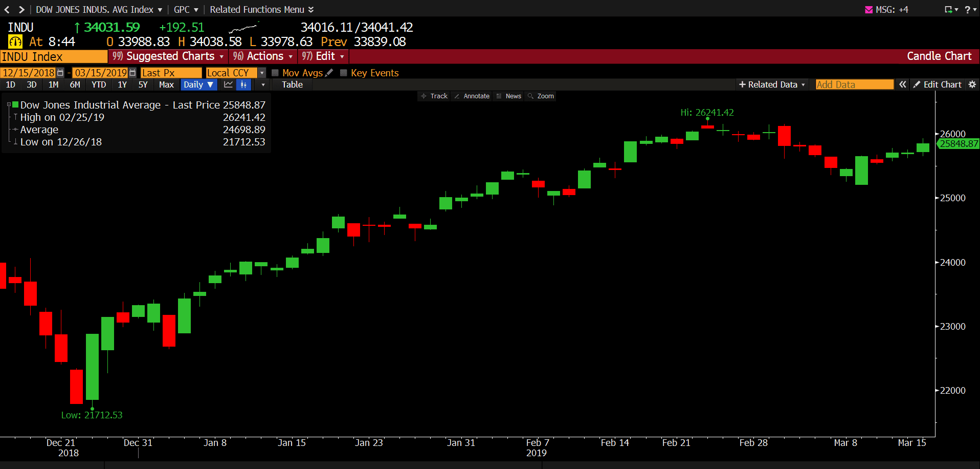The image size is (980, 469).
Task: Go back with the left arrow
Action: coord(7,10)
